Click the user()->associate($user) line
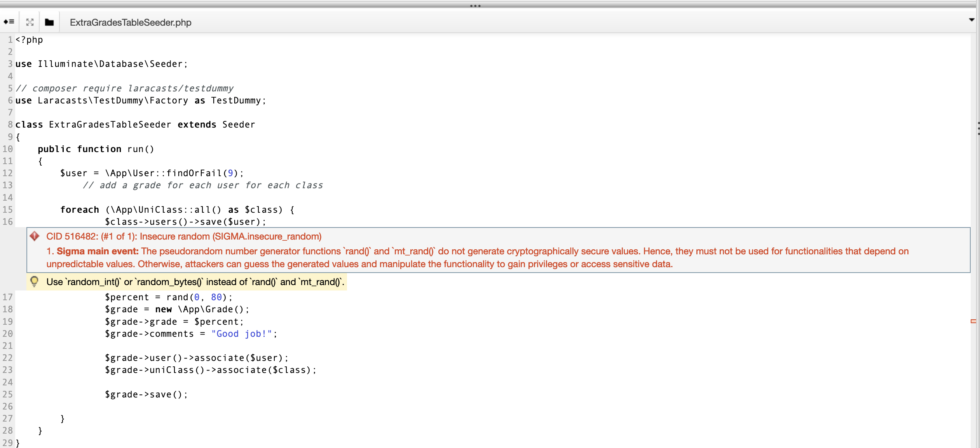Screen dimensions: 980x448 [x=197, y=358]
